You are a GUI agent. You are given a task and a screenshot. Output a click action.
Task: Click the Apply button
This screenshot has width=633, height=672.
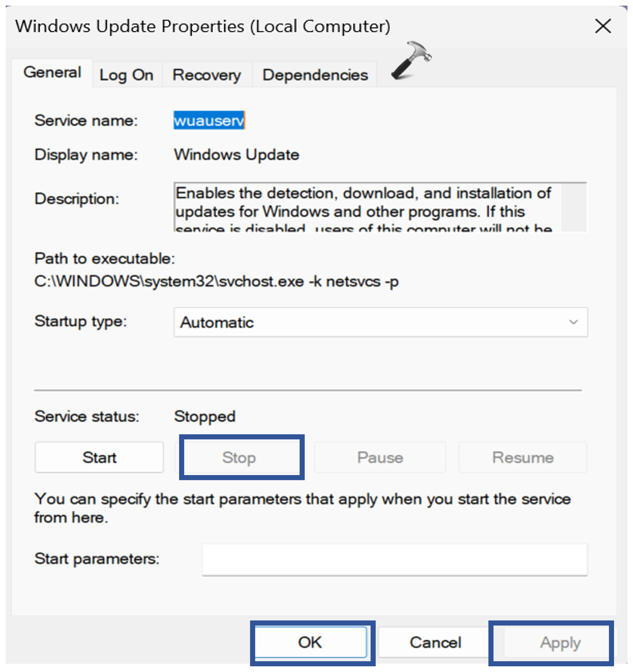(560, 642)
